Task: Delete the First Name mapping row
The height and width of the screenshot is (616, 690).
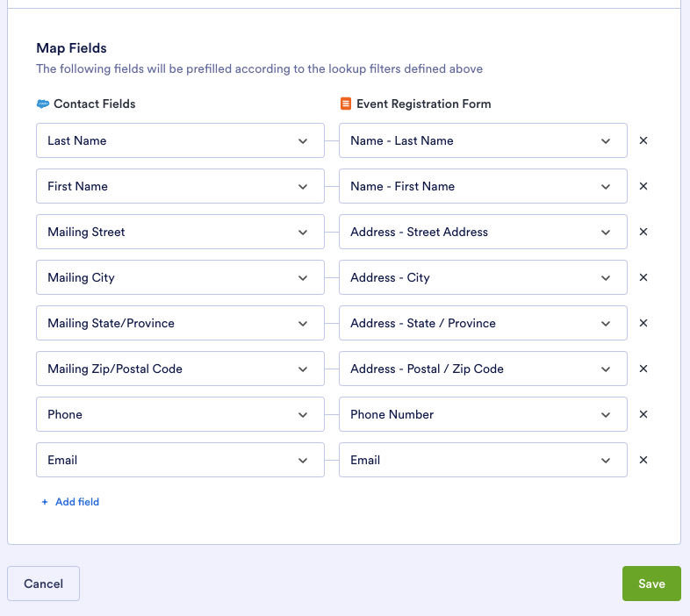Action: pos(643,186)
